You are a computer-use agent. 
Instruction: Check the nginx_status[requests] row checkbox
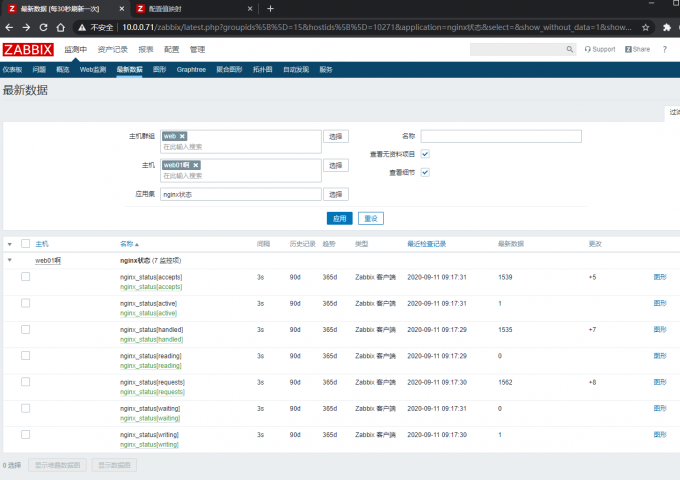(26, 382)
